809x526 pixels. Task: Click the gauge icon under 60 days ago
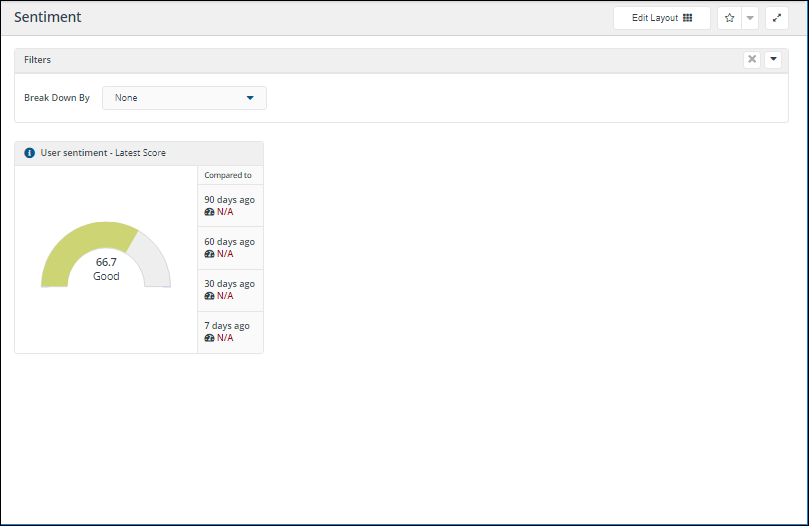209,254
